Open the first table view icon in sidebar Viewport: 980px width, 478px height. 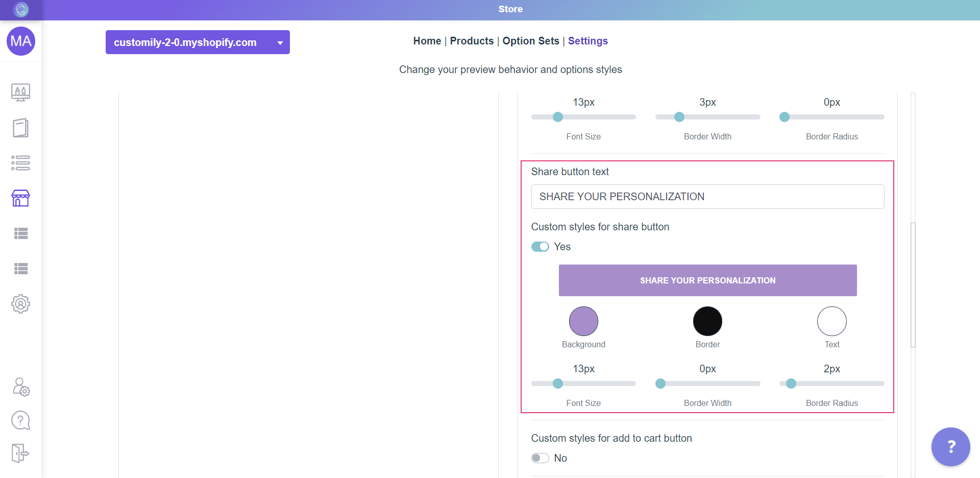pyautogui.click(x=20, y=233)
